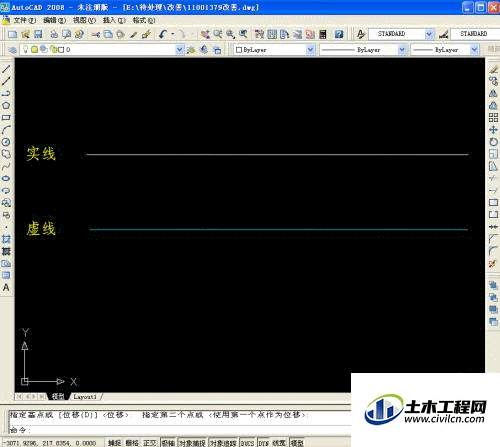The width and height of the screenshot is (500, 447).
Task: Click the Zoom Realtime magnifier icon
Action: point(218,34)
